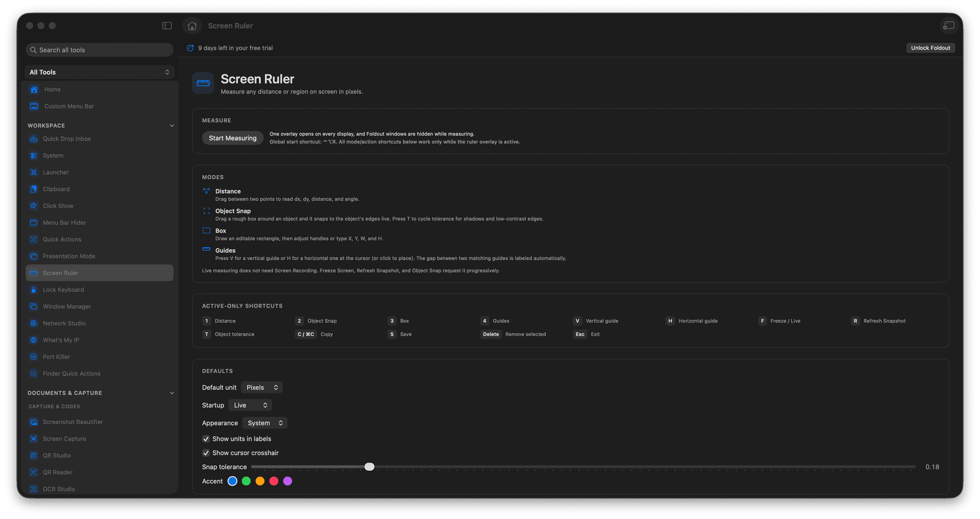This screenshot has height=519, width=980.
Task: Open the Appearance System dropdown
Action: 265,423
